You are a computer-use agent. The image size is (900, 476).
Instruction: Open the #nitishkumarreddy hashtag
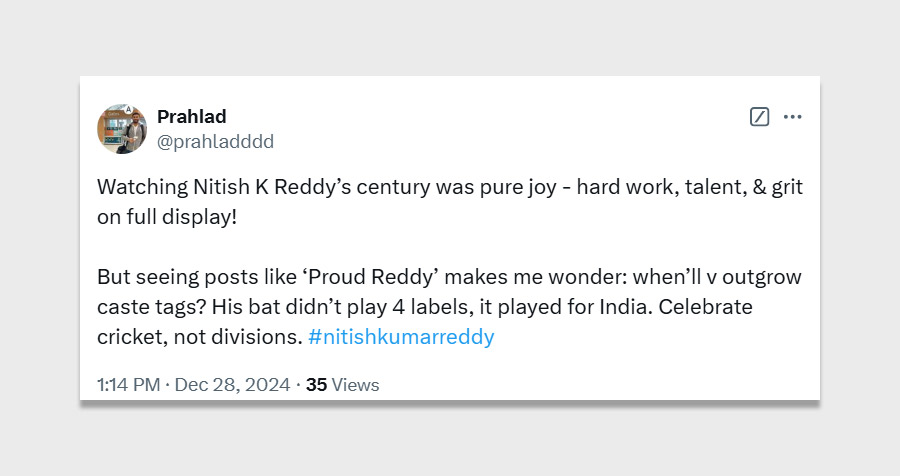tap(401, 337)
